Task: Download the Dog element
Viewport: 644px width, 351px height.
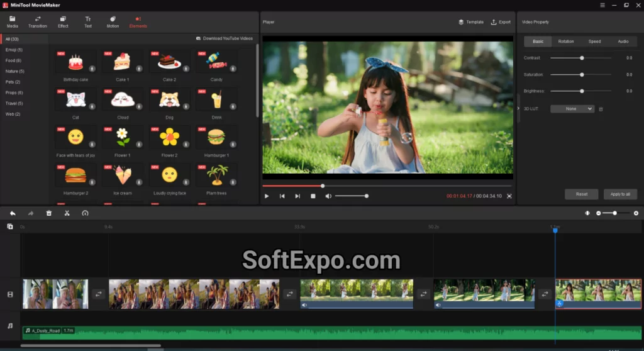Action: [x=186, y=106]
